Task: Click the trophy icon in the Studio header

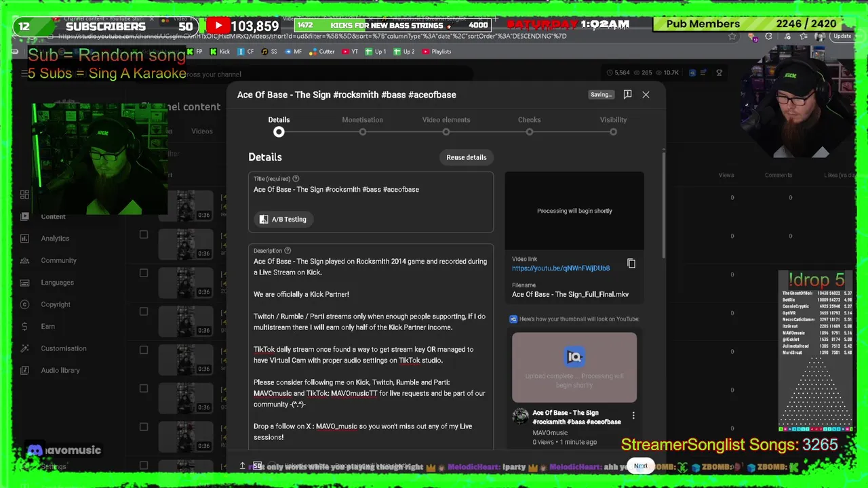Action: pyautogui.click(x=719, y=73)
